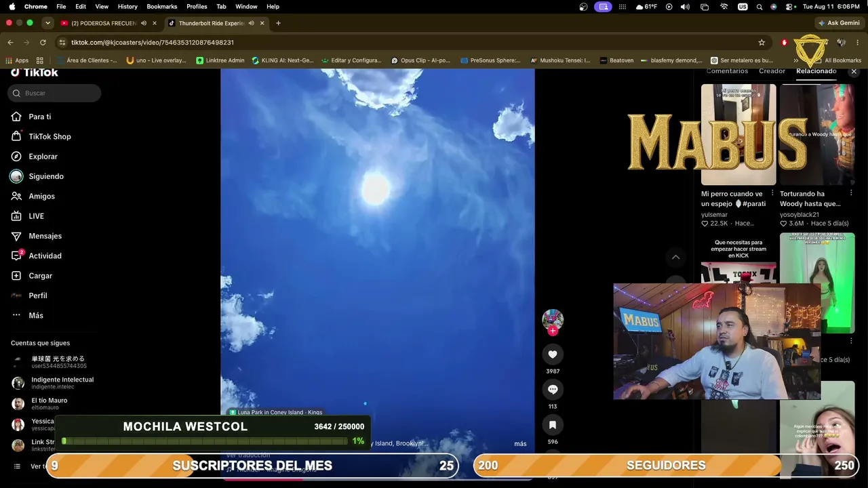The height and width of the screenshot is (488, 868).
Task: Open the green-lit woman video thumbnail
Action: 817,283
